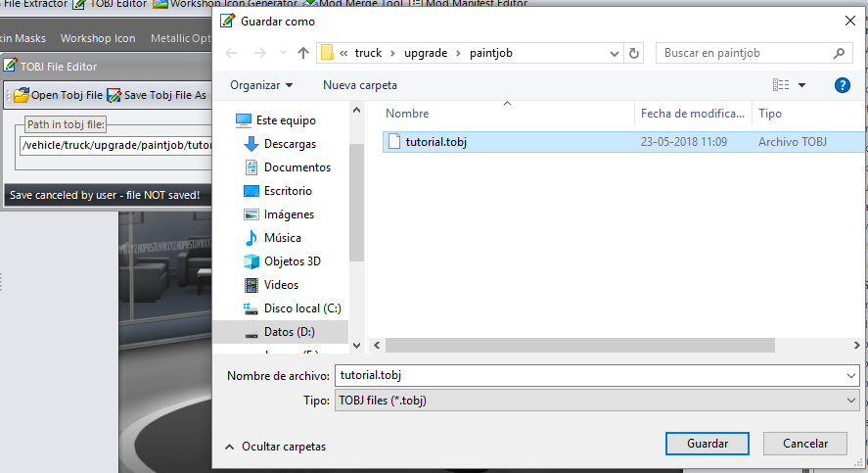Open help with the question mark icon
Screen dimensions: 868x473
[842, 85]
